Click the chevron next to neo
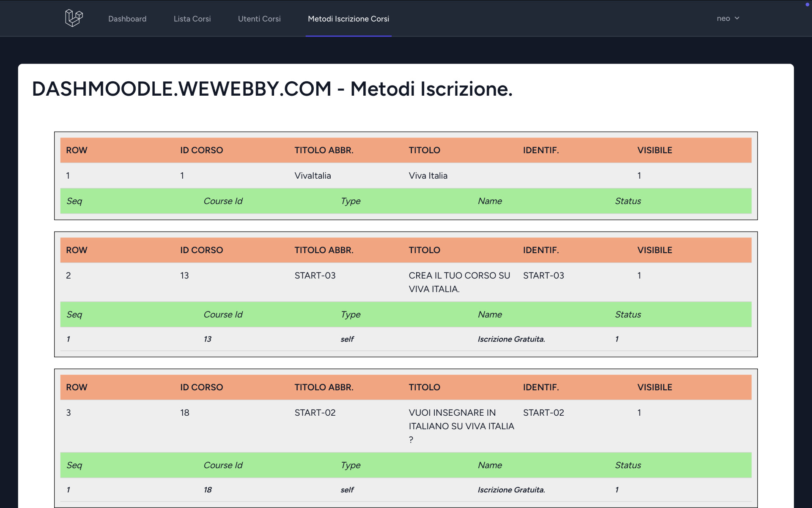 [737, 18]
